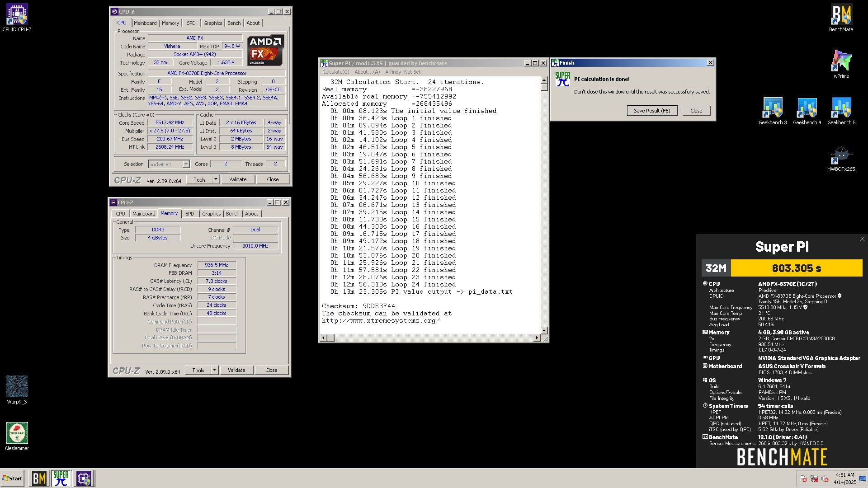Open SPD tab in bottom CPU-Z

point(190,214)
